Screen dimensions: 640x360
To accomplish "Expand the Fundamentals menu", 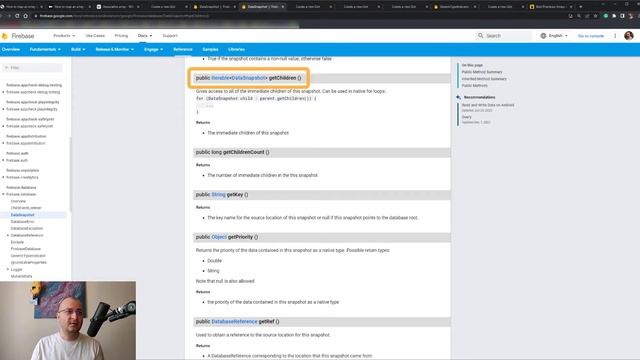I will coord(45,49).
